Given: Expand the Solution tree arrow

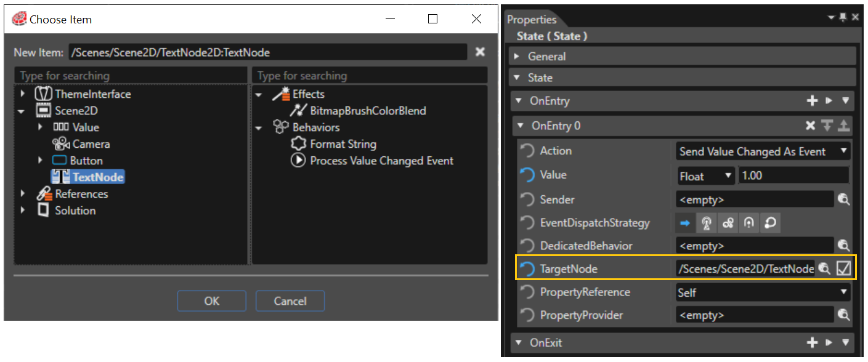Looking at the screenshot, I should pos(23,210).
